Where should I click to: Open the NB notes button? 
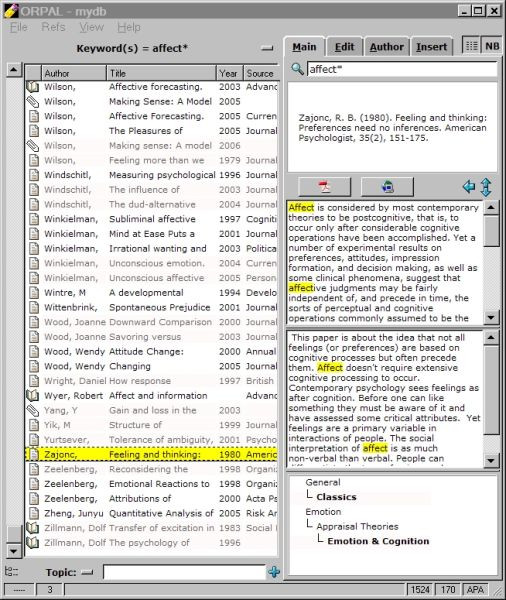click(492, 46)
